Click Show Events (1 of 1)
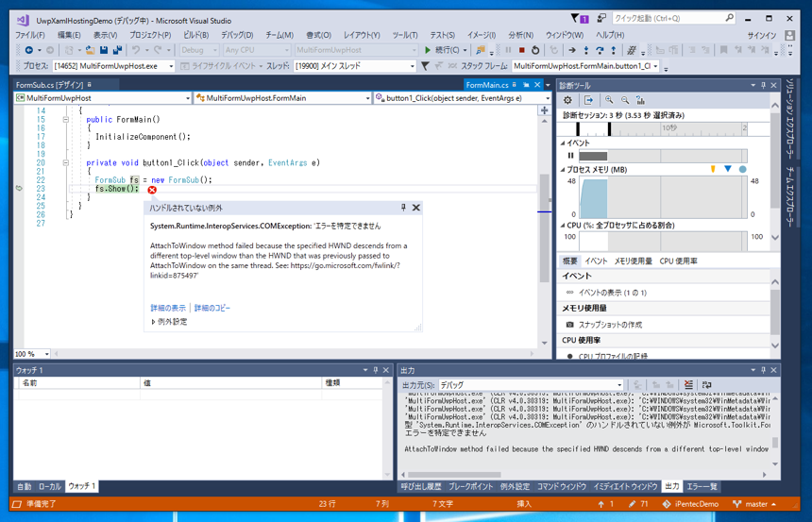Viewport: 812px width, 522px height. (612, 293)
